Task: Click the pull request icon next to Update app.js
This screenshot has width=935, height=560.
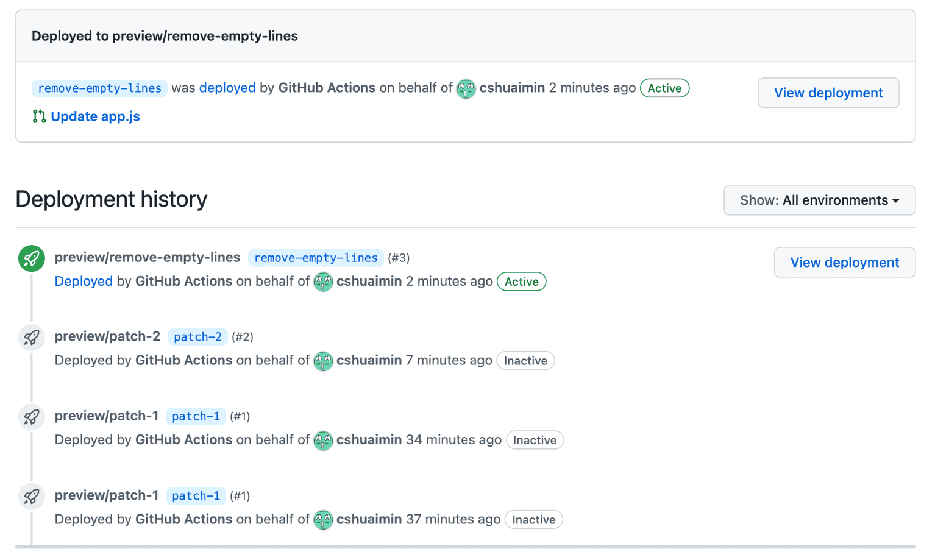Action: click(x=39, y=116)
